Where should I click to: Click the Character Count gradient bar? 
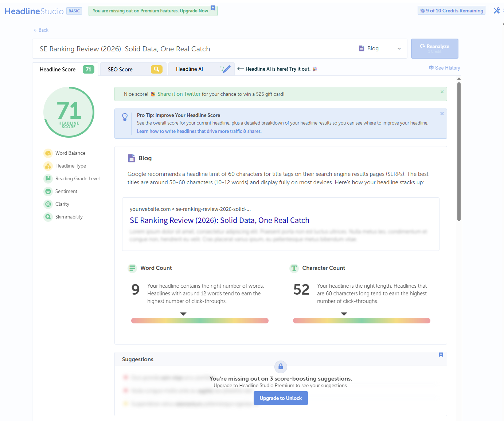(362, 321)
